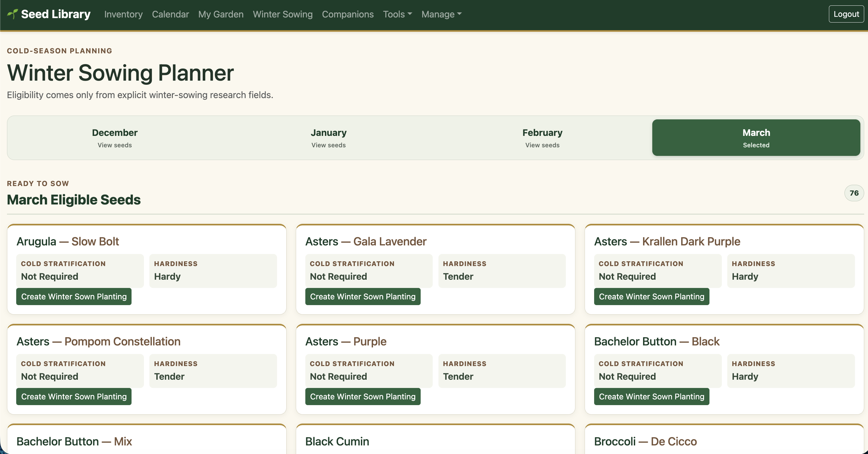Image resolution: width=868 pixels, height=454 pixels.
Task: Click Not Required stratification on Asters Purple card
Action: [338, 377]
